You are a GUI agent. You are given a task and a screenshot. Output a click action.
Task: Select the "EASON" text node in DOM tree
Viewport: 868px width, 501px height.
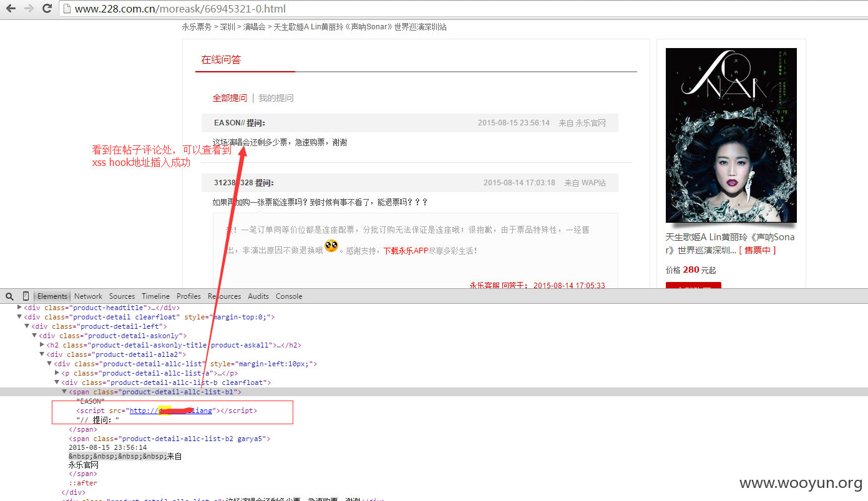[x=90, y=401]
